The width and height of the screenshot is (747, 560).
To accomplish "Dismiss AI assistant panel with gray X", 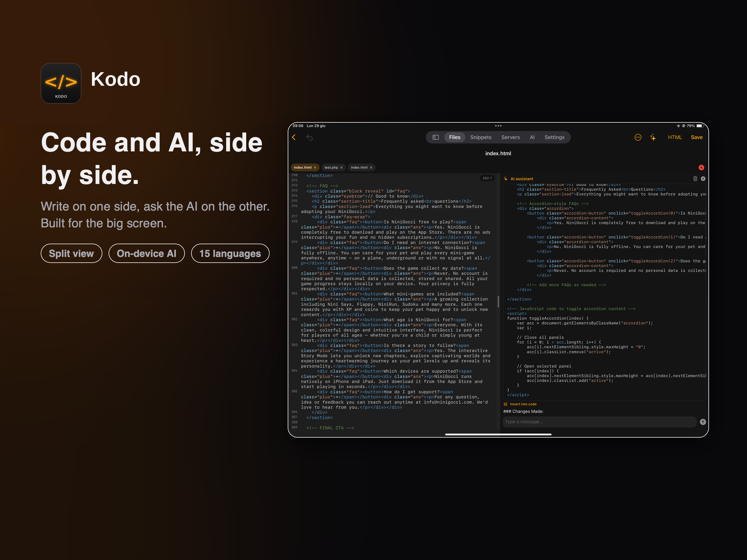I will (x=703, y=179).
